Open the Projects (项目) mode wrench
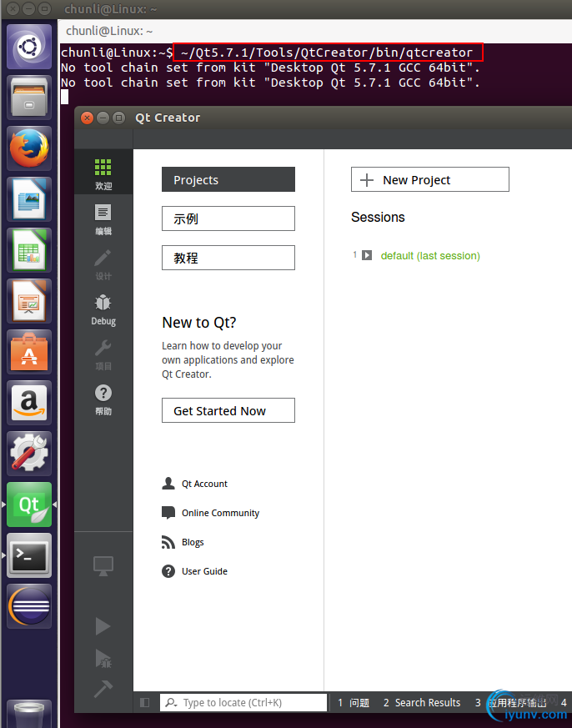The height and width of the screenshot is (728, 572). [103, 354]
